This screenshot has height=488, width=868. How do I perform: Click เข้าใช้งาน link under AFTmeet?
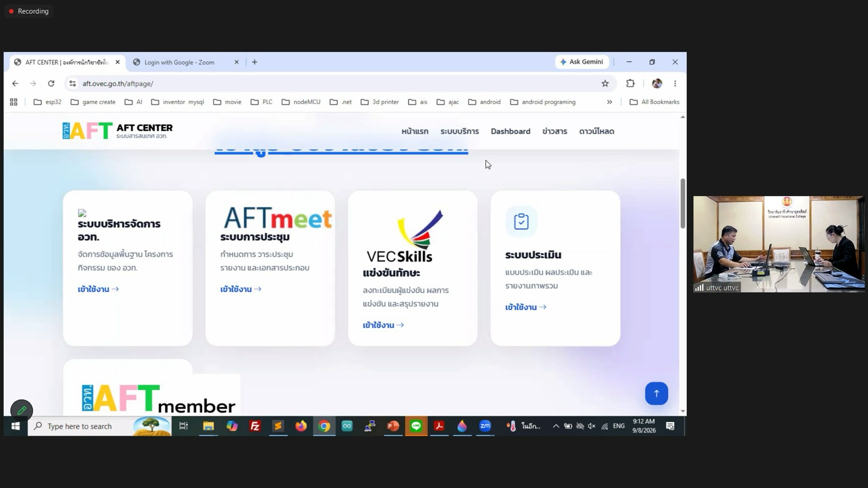241,289
